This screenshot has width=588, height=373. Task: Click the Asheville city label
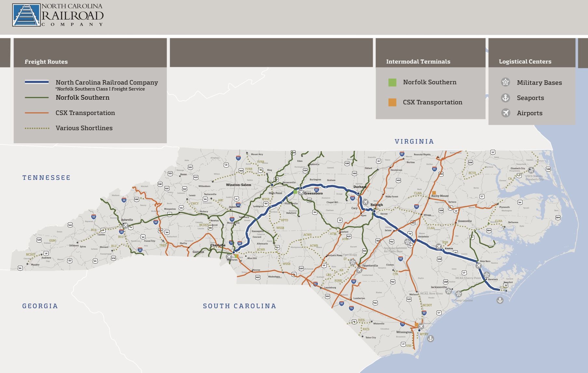pyautogui.click(x=127, y=220)
